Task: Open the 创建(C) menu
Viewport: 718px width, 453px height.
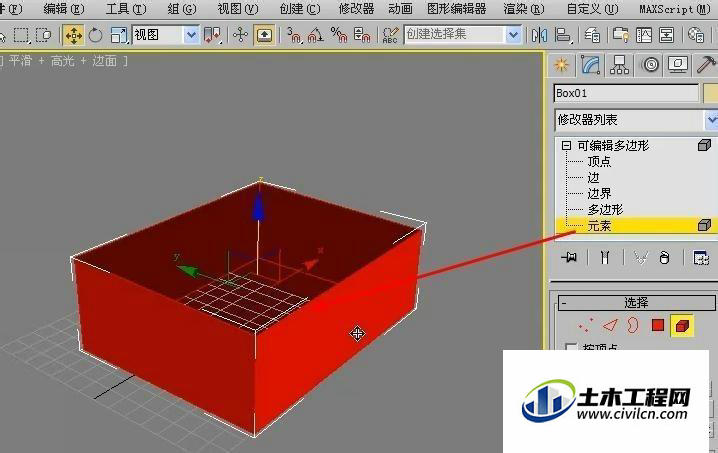Action: coord(299,9)
